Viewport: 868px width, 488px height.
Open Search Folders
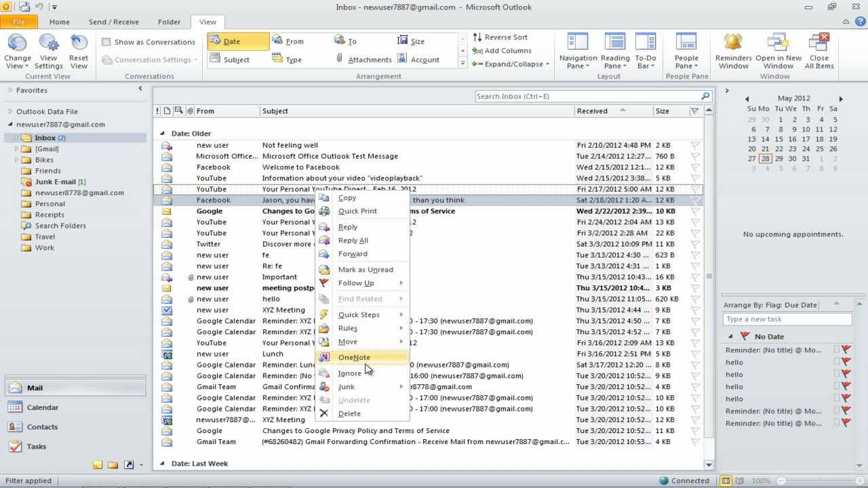tap(60, 226)
